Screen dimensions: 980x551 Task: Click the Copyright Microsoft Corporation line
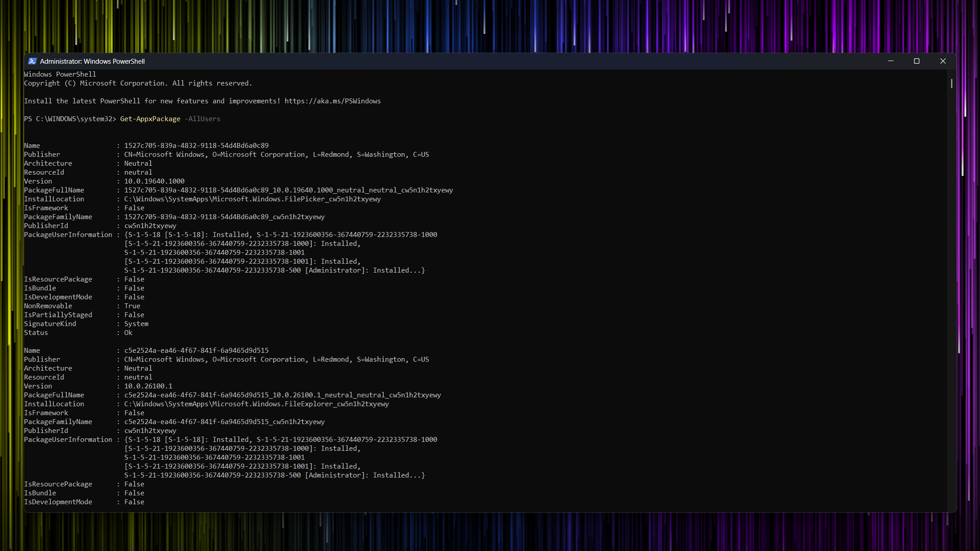coord(138,83)
